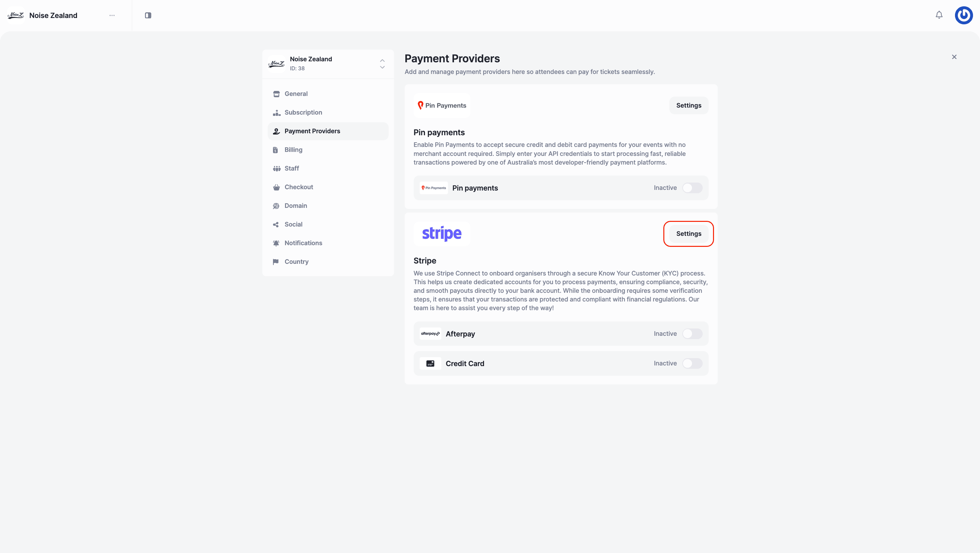Open Stripe Settings button
Screen dimensions: 980x553
pos(688,234)
